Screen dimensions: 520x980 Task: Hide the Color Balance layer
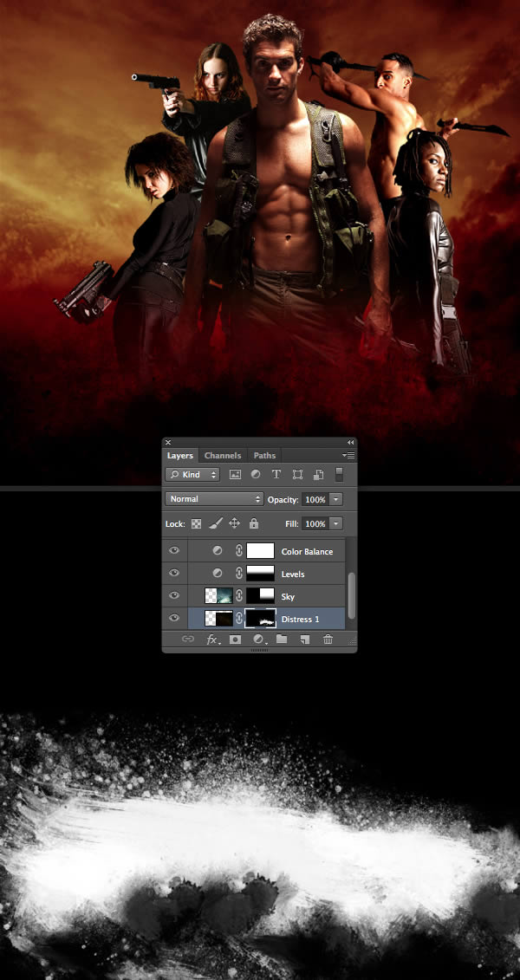(174, 550)
